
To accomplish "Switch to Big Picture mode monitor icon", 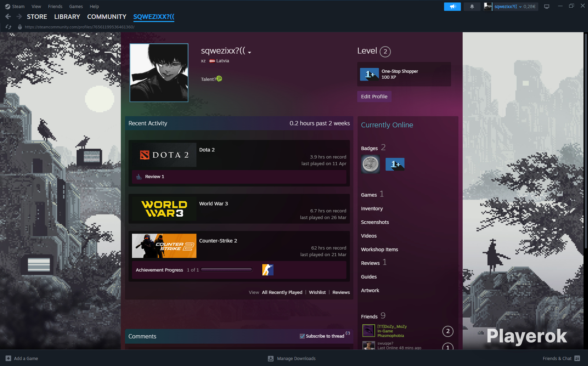I will pyautogui.click(x=547, y=7).
